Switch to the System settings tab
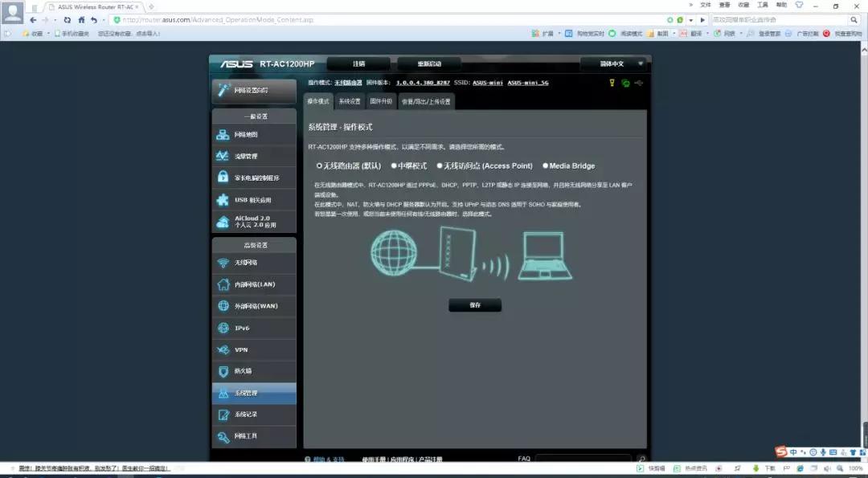The image size is (868, 478). pyautogui.click(x=350, y=101)
